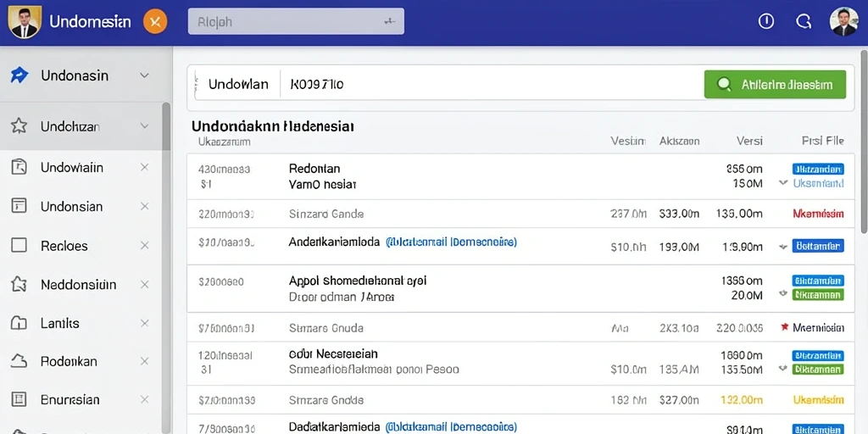The height and width of the screenshot is (434, 868).
Task: Click the circular alert icon in header
Action: [765, 21]
